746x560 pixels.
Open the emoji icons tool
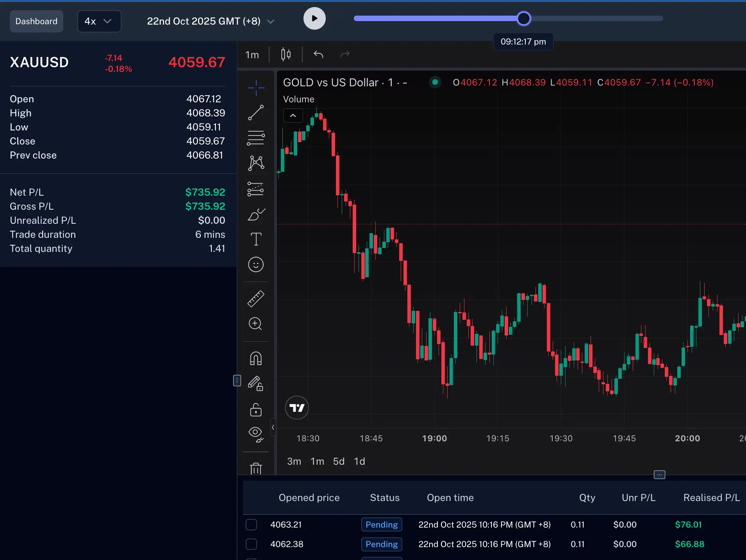[256, 265]
